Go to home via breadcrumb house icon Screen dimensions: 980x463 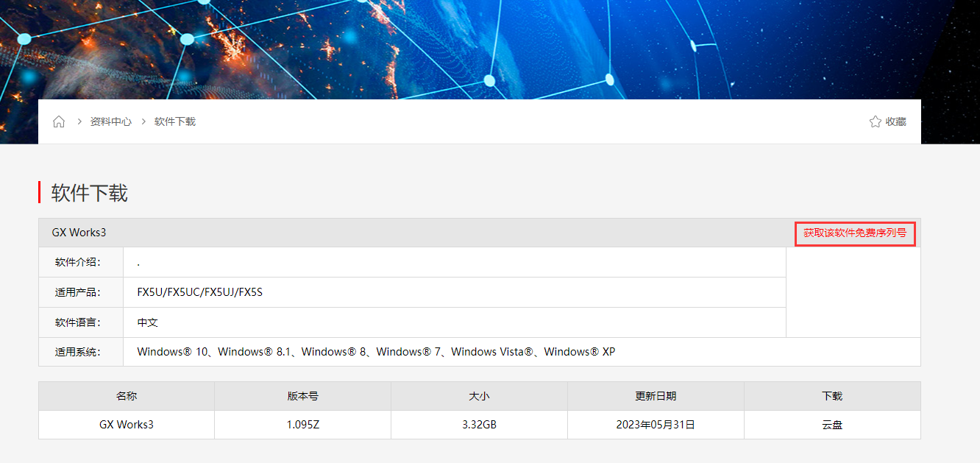tap(59, 121)
